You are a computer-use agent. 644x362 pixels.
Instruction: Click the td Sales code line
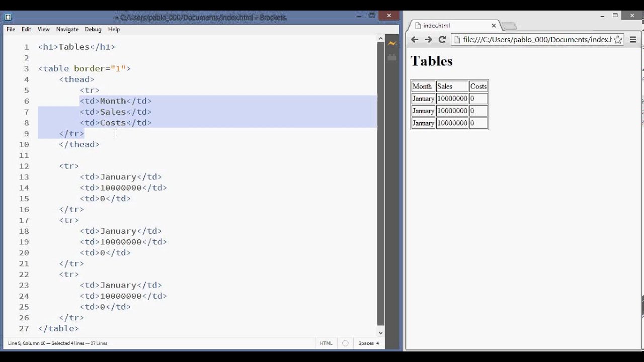[x=115, y=112]
